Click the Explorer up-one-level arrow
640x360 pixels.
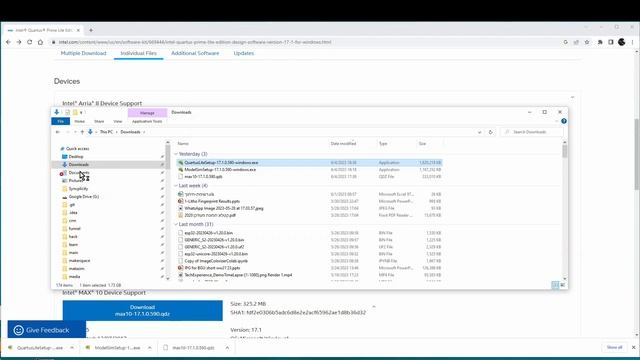[82, 132]
